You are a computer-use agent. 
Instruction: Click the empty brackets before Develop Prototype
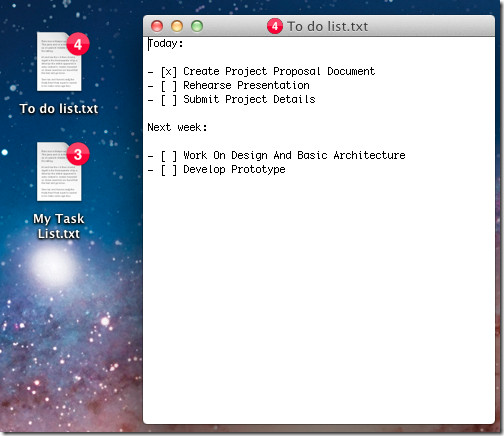tap(169, 170)
